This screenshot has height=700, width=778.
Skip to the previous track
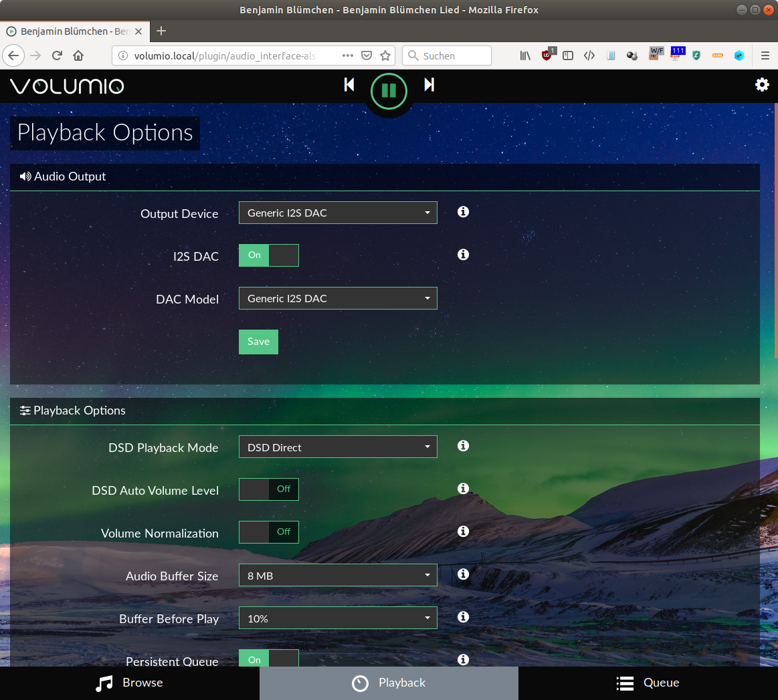tap(349, 85)
